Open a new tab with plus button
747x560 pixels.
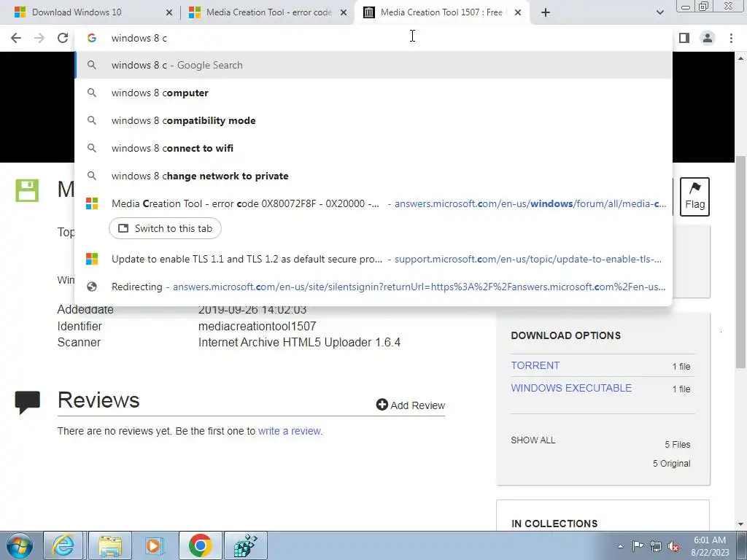(546, 12)
